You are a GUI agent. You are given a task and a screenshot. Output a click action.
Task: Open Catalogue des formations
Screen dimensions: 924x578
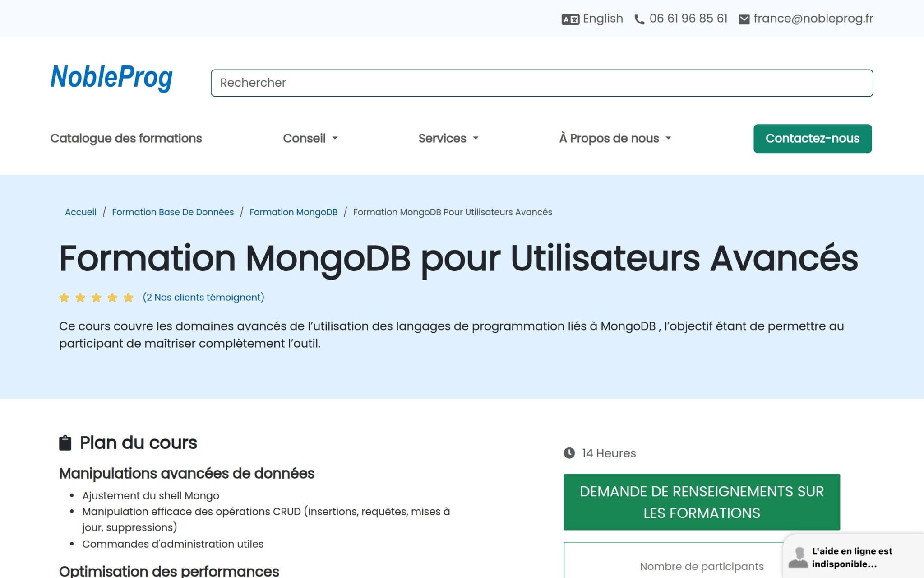126,138
